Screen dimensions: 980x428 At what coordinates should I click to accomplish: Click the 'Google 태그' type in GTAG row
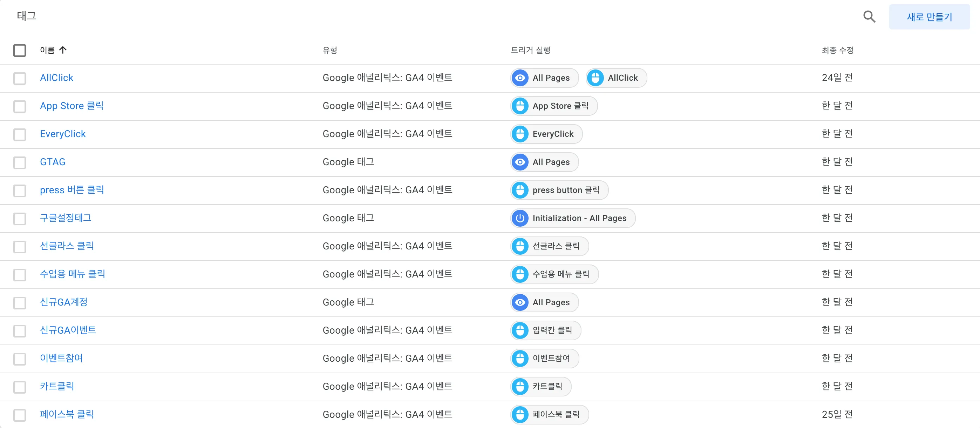click(x=348, y=162)
